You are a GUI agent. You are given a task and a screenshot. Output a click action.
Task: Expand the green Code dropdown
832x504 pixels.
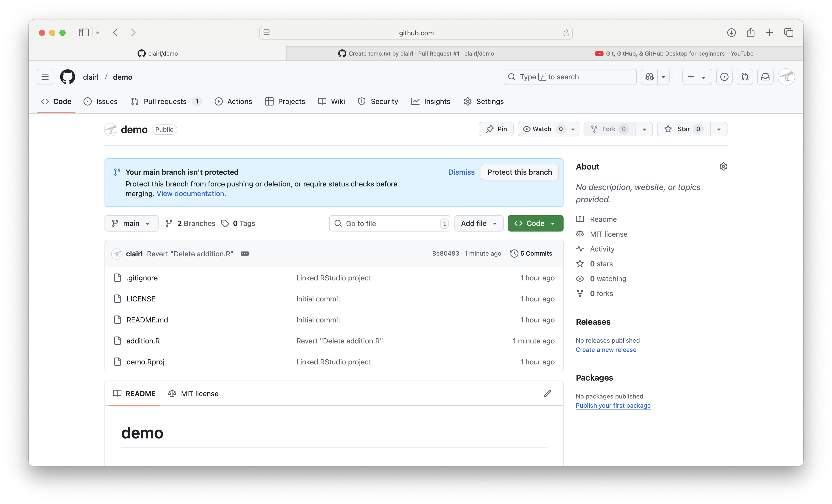click(535, 223)
